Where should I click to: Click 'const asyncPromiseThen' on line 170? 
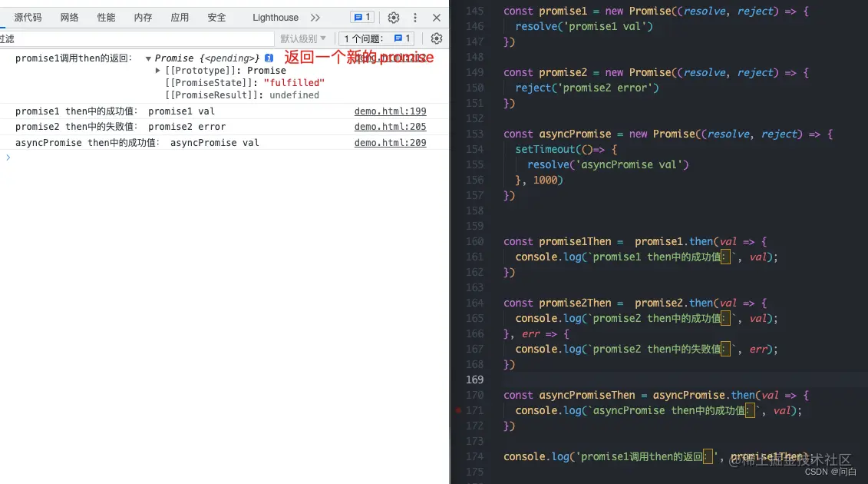pyautogui.click(x=569, y=396)
